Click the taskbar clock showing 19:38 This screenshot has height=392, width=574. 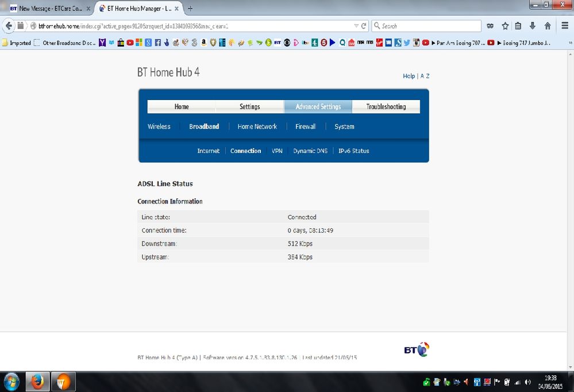tap(550, 382)
